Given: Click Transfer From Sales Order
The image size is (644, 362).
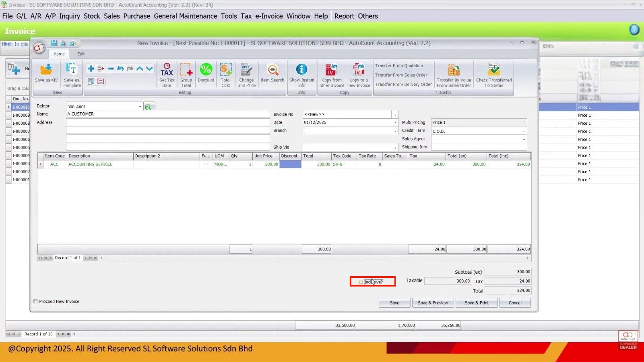Looking at the screenshot, I should coord(401,75).
